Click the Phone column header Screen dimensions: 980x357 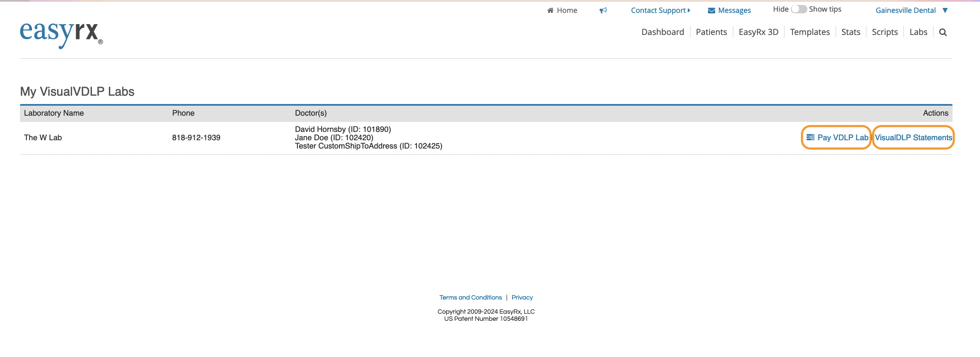pos(183,113)
